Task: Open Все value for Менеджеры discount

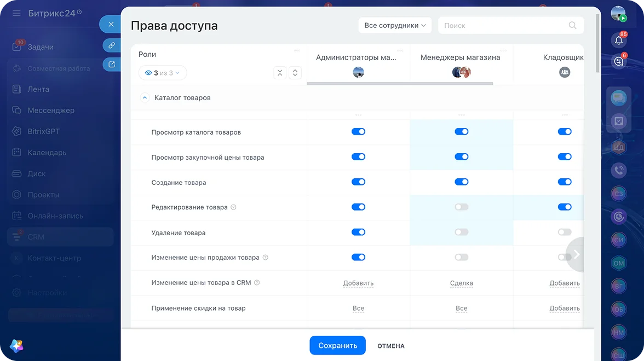Action: 461,308
